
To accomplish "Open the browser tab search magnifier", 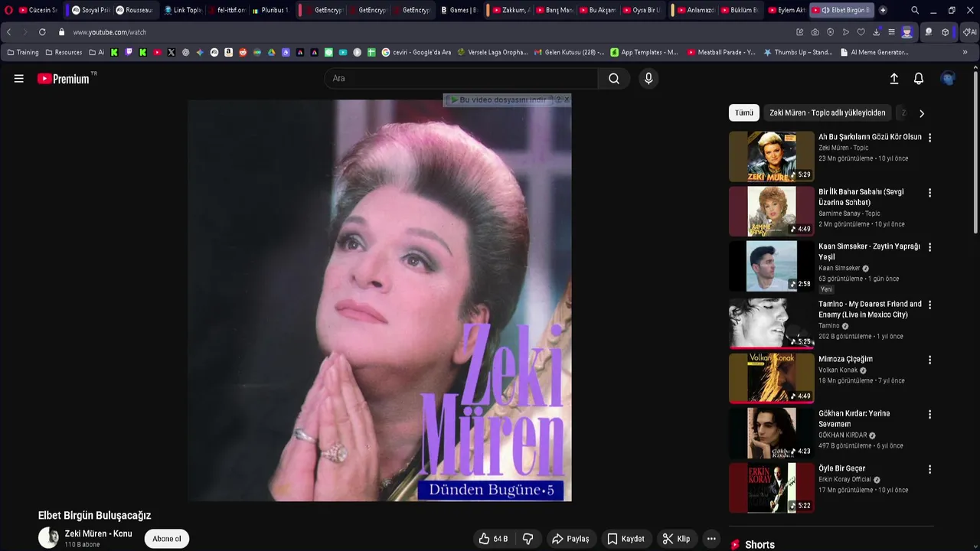I will [915, 10].
